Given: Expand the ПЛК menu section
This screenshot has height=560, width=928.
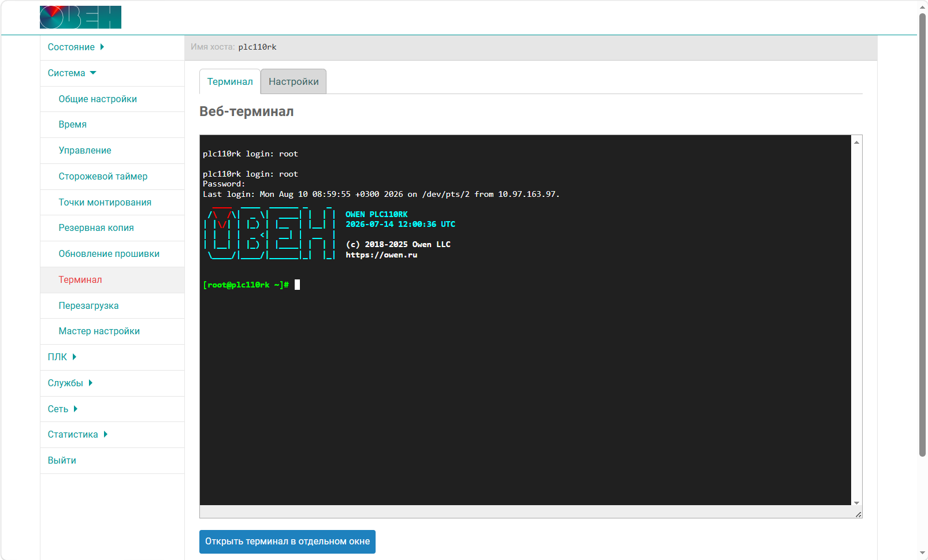Looking at the screenshot, I should pos(62,357).
